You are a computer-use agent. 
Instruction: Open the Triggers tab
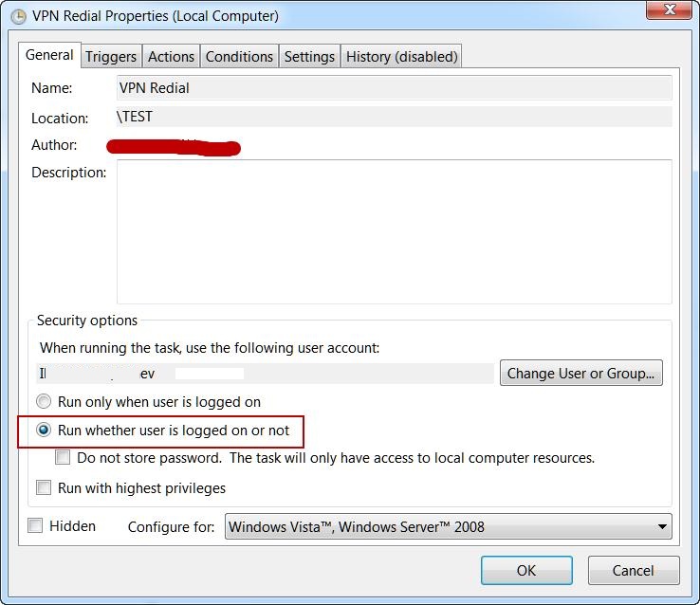point(111,57)
